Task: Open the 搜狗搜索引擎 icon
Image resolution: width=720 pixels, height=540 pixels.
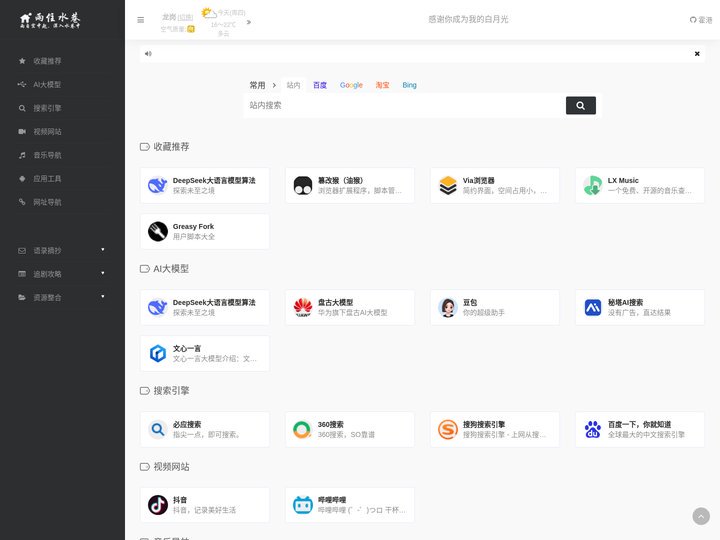Action: tap(448, 429)
